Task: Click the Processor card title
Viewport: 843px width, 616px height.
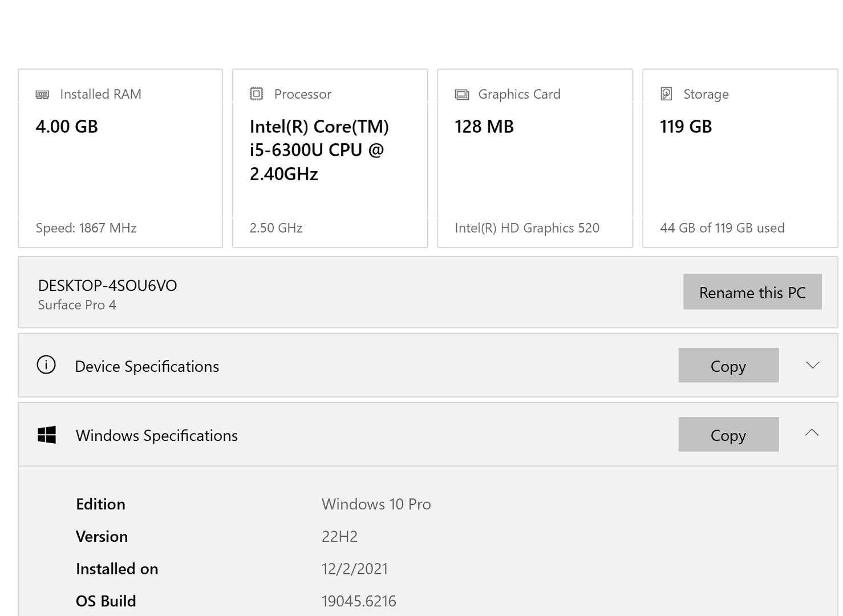Action: tap(303, 94)
